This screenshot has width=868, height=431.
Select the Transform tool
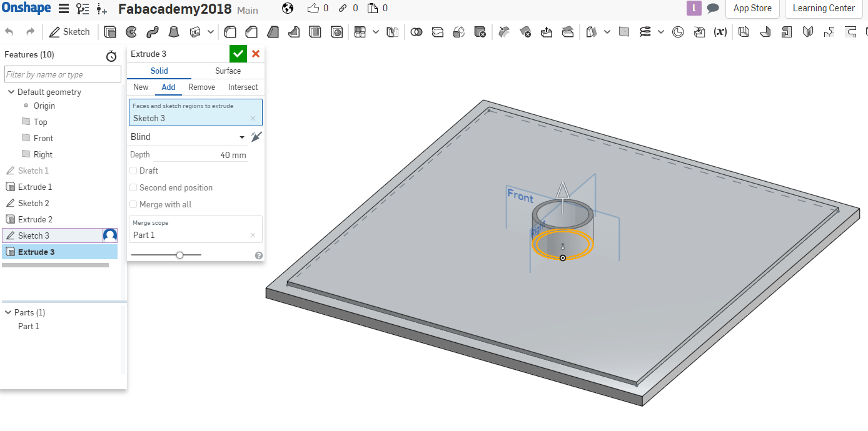tap(459, 32)
